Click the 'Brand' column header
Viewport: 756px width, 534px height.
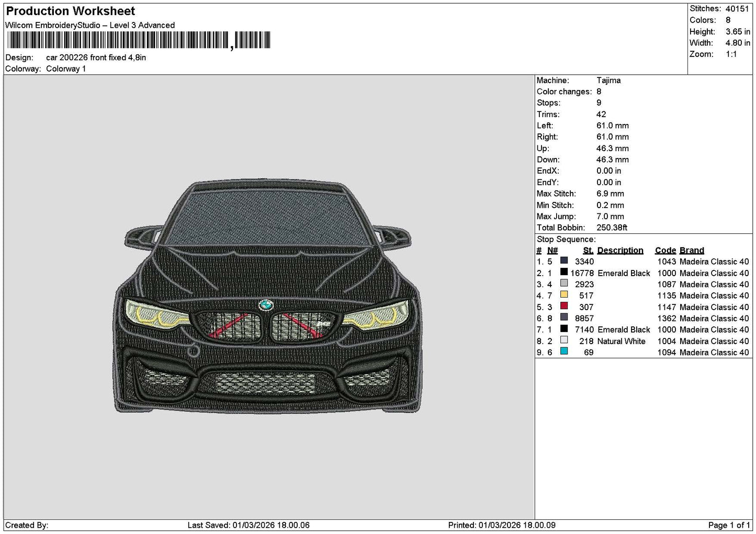(692, 251)
